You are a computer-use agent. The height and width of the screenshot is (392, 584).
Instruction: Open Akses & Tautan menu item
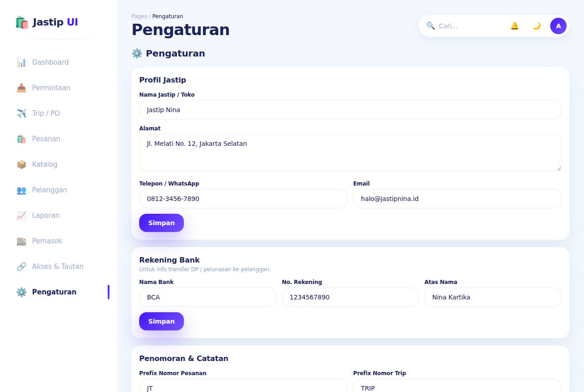(x=58, y=267)
